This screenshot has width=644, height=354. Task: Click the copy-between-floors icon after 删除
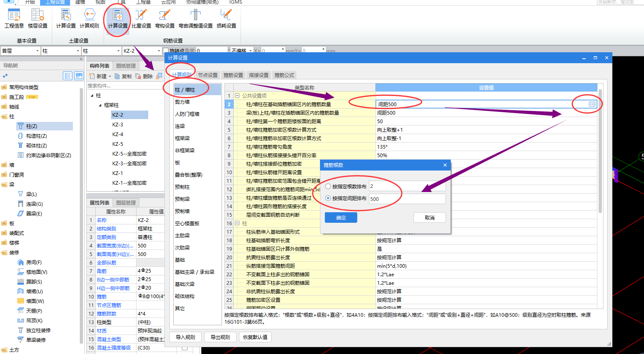pyautogui.click(x=159, y=76)
